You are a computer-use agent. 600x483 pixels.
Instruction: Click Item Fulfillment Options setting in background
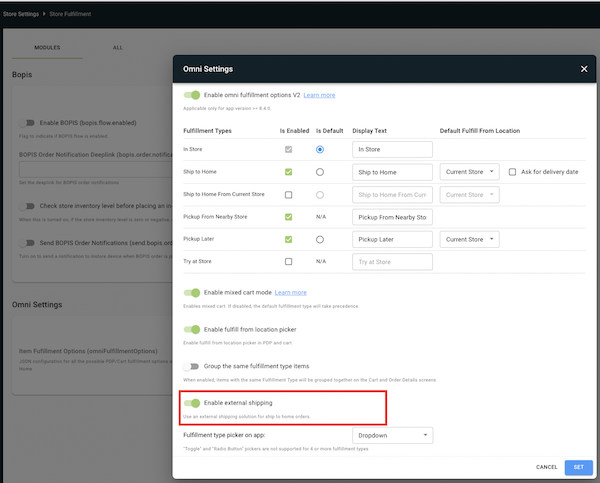coord(88,351)
